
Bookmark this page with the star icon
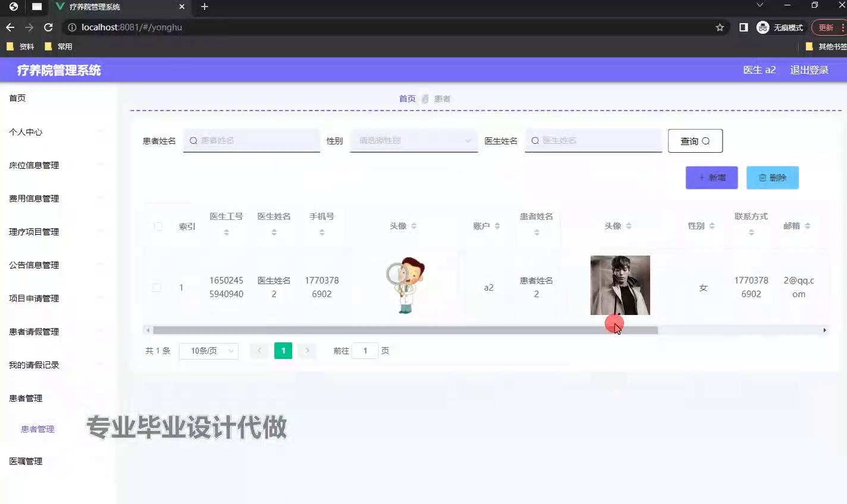pyautogui.click(x=720, y=27)
